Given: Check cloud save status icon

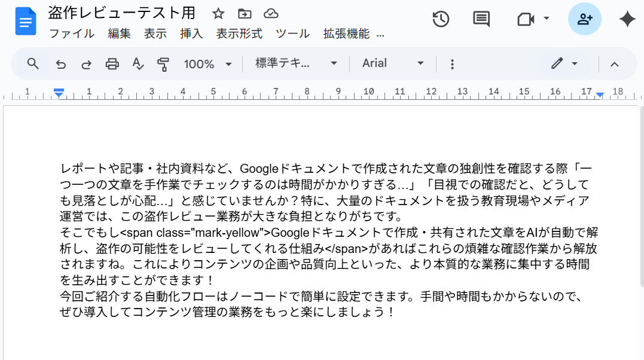Looking at the screenshot, I should [x=271, y=14].
